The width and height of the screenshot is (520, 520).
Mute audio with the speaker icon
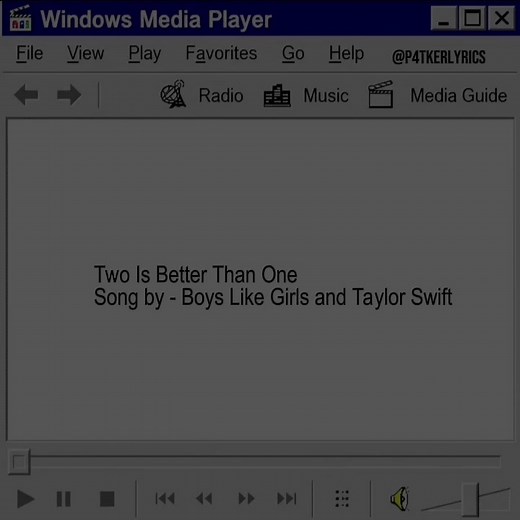(400, 499)
